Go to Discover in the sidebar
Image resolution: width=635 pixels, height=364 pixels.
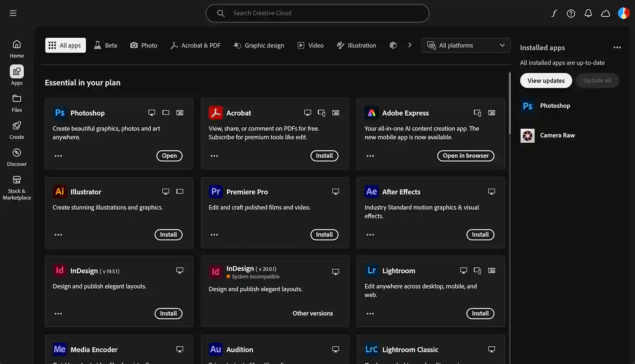tap(17, 157)
